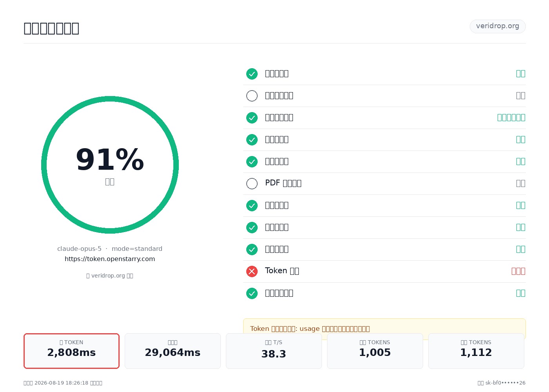Click the red X icon beside Token row
Image resolution: width=549 pixels, height=392 pixels.
pyautogui.click(x=252, y=271)
